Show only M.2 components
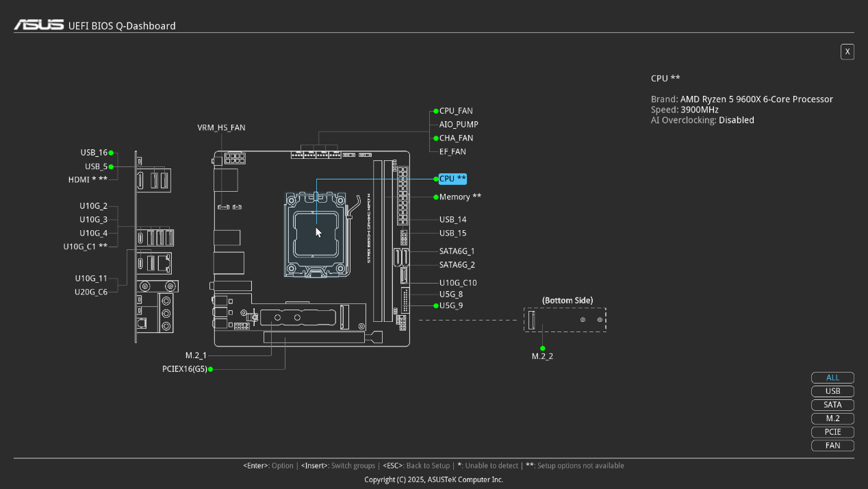868x489 pixels. (x=832, y=418)
